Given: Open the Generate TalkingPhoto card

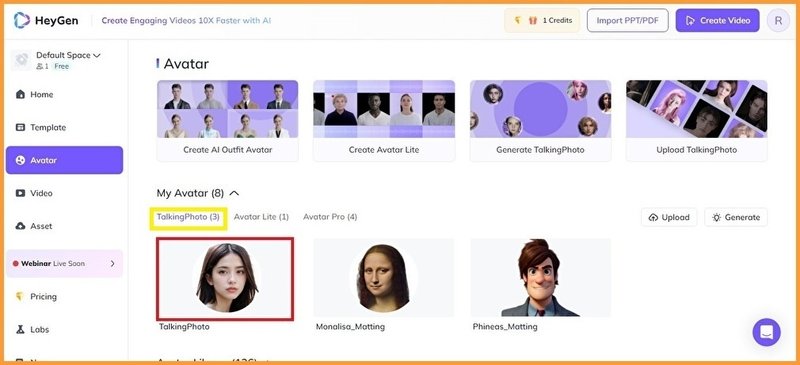Looking at the screenshot, I should 540,120.
